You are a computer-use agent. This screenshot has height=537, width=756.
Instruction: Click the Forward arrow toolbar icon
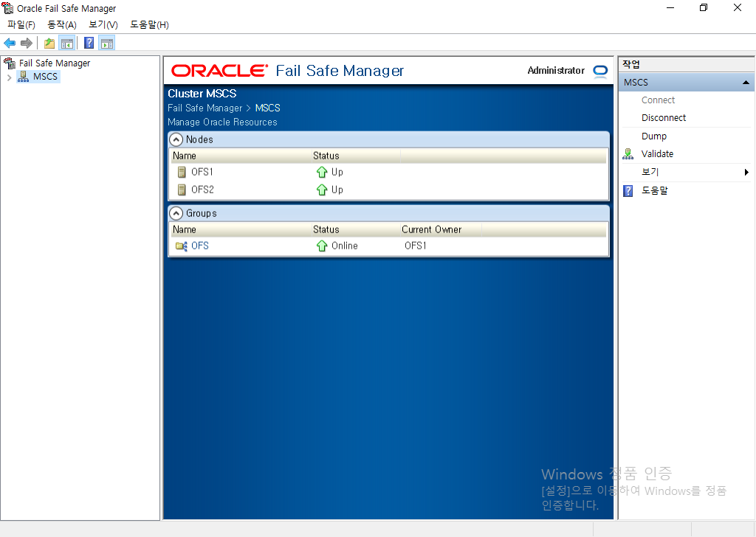27,44
